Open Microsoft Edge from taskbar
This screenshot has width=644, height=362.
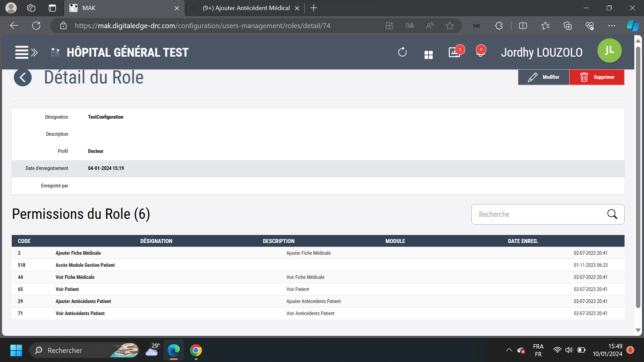(174, 351)
